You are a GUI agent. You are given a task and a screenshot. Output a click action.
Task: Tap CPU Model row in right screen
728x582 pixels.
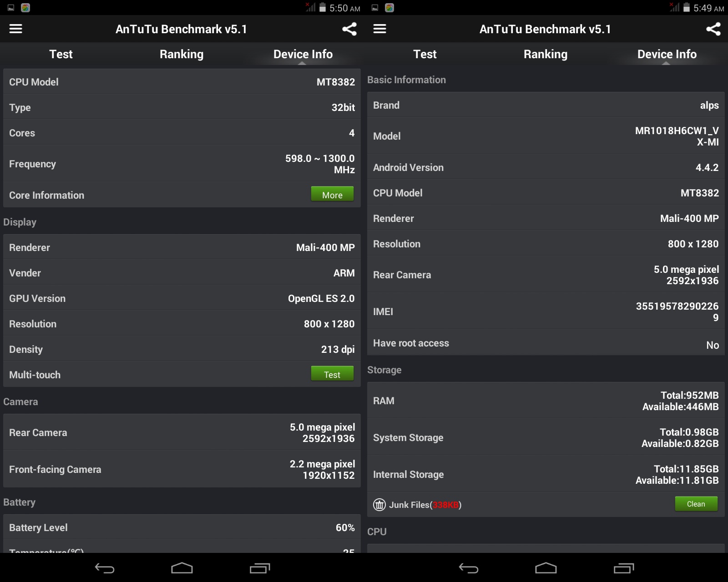pyautogui.click(x=546, y=193)
